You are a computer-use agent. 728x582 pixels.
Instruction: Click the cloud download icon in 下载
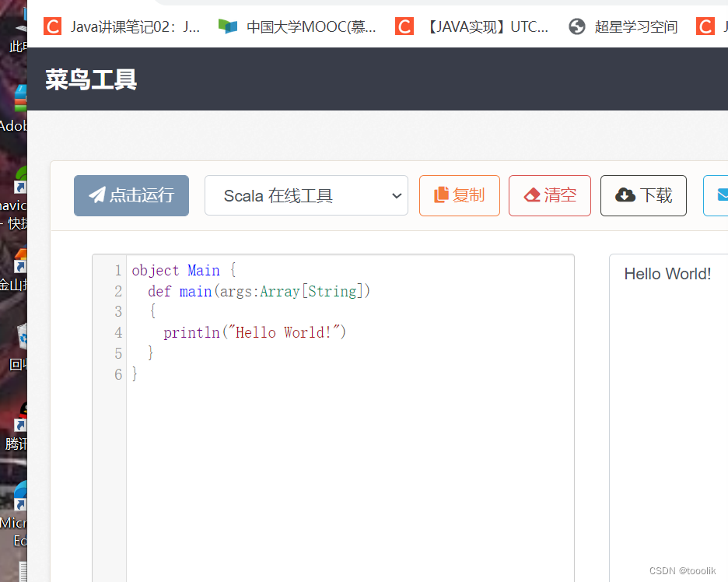[625, 195]
